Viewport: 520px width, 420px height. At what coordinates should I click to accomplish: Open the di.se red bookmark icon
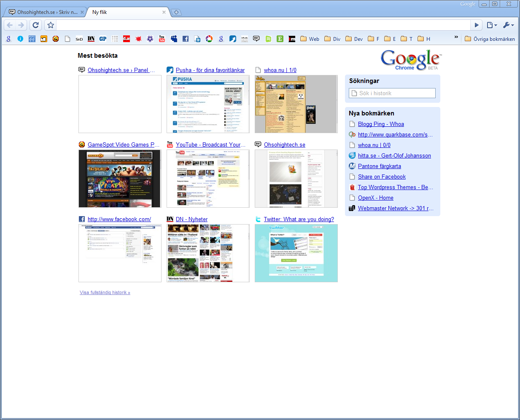(127, 39)
